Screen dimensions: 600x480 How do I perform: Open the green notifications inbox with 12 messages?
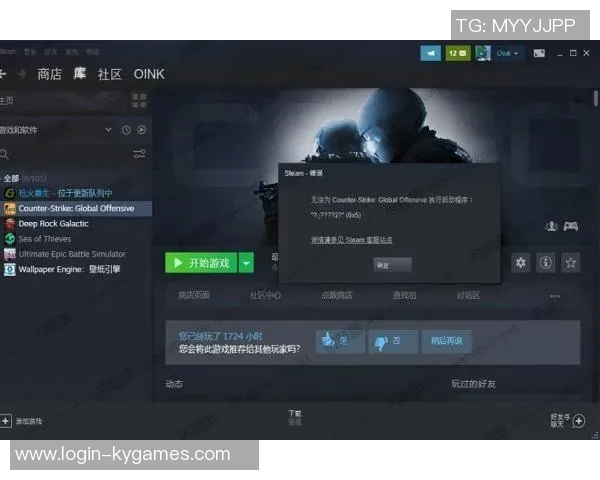[x=457, y=53]
